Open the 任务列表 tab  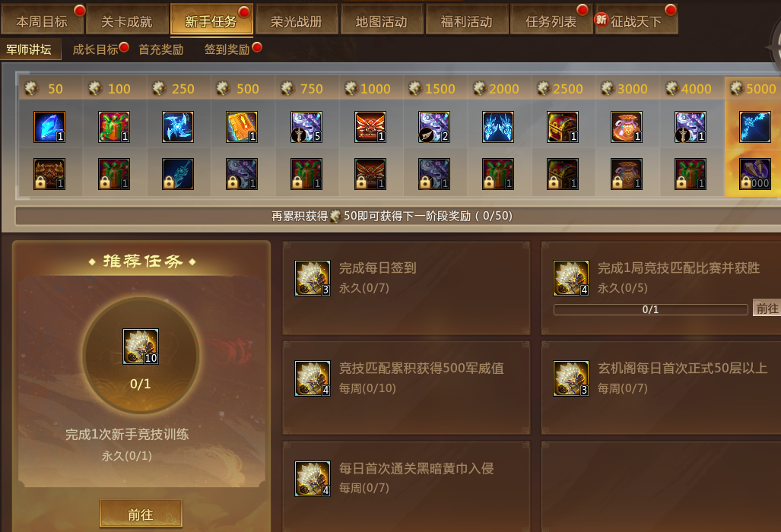click(551, 21)
